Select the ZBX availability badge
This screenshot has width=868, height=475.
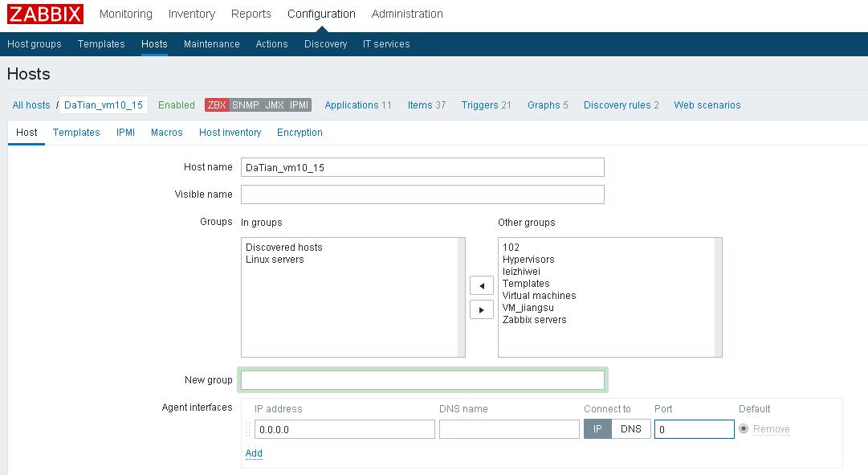pyautogui.click(x=217, y=104)
